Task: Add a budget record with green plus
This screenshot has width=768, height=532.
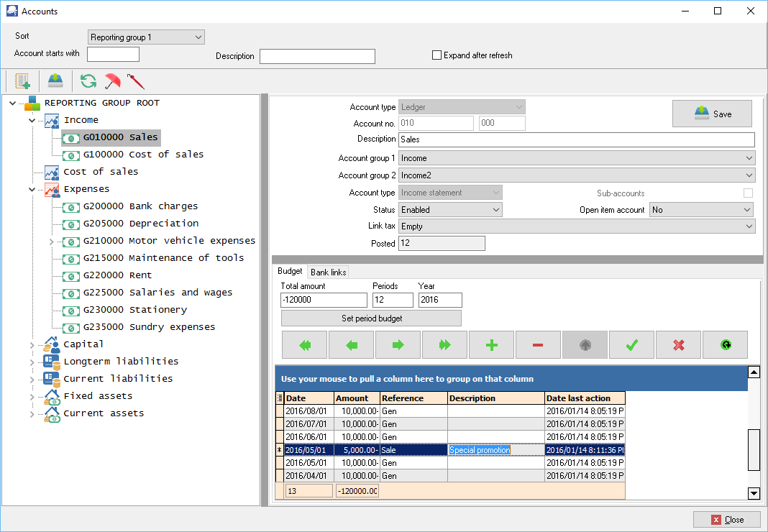Action: (x=492, y=345)
